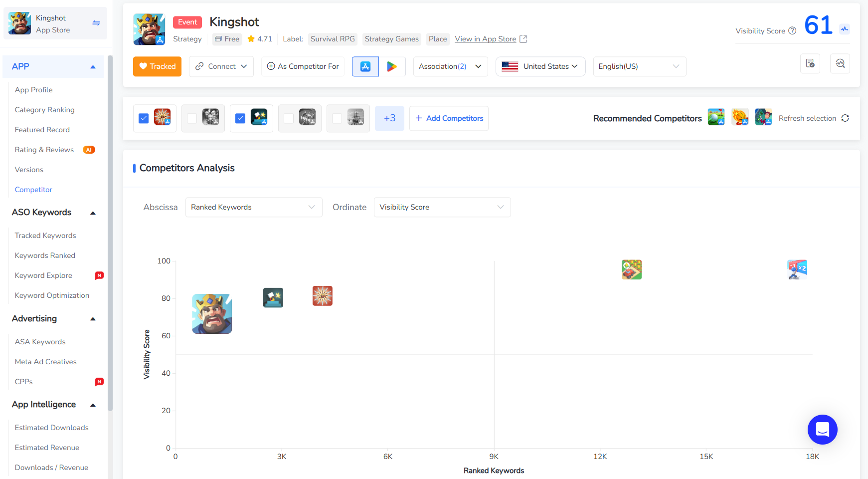The height and width of the screenshot is (479, 868).
Task: Collapse the APP sidebar section
Action: [x=93, y=67]
